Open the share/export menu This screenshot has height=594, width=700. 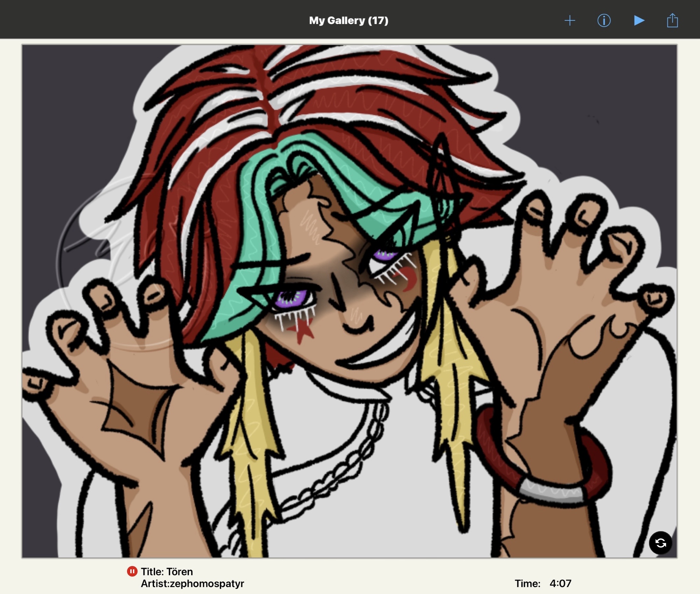point(672,21)
